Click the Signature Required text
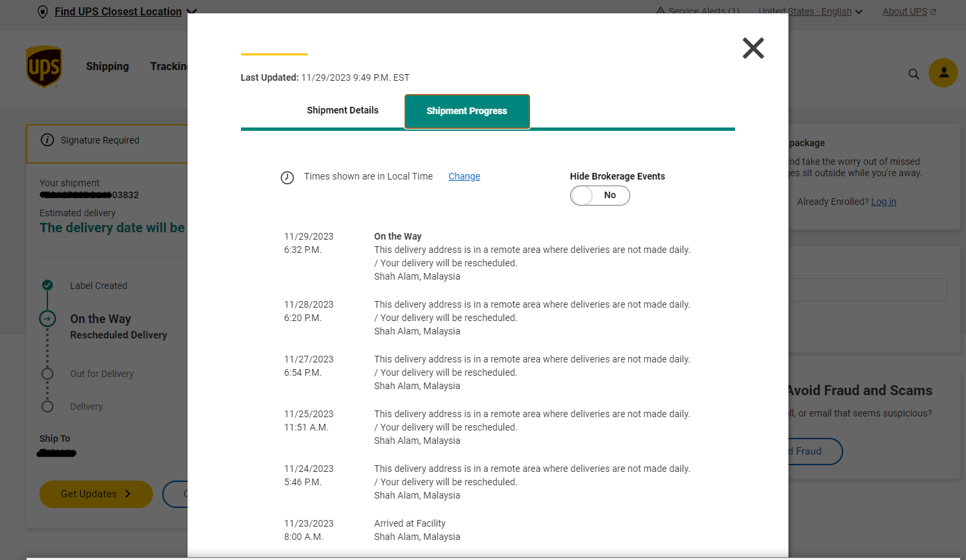Viewport: 966px width, 560px height. click(x=100, y=140)
